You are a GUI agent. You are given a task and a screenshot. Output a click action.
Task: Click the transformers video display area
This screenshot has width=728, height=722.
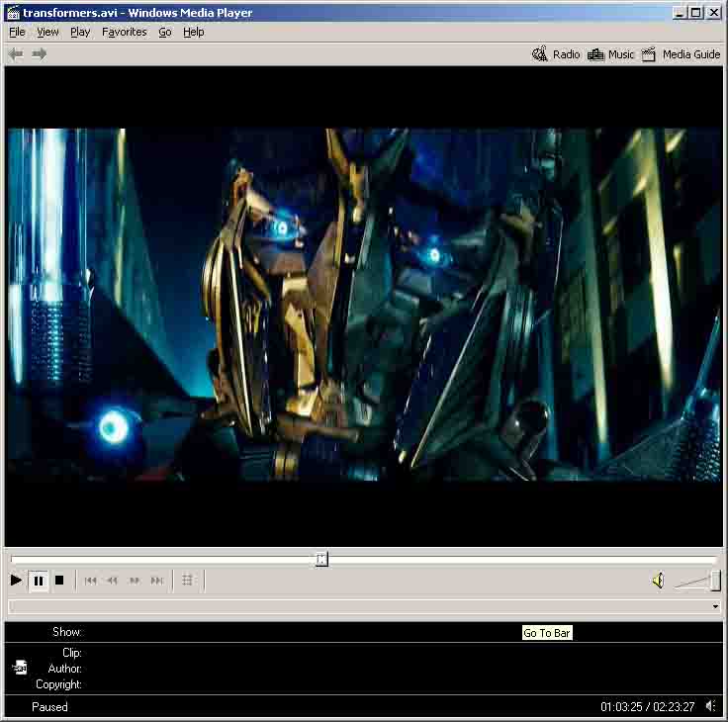coord(364,306)
